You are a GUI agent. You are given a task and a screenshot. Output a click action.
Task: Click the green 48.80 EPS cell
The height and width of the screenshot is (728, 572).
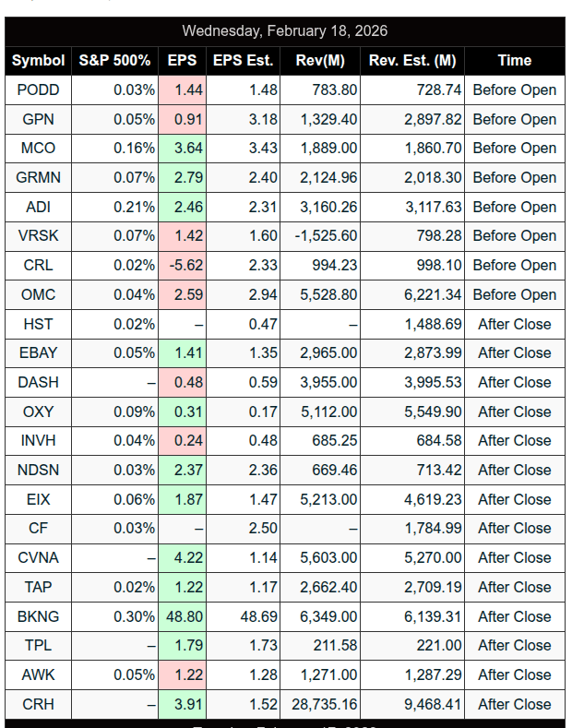182,616
